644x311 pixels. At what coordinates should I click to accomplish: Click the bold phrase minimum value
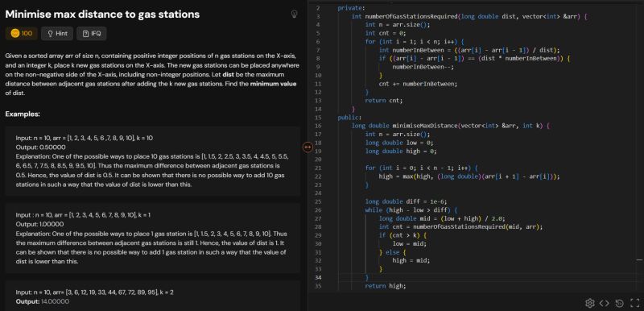pos(273,85)
